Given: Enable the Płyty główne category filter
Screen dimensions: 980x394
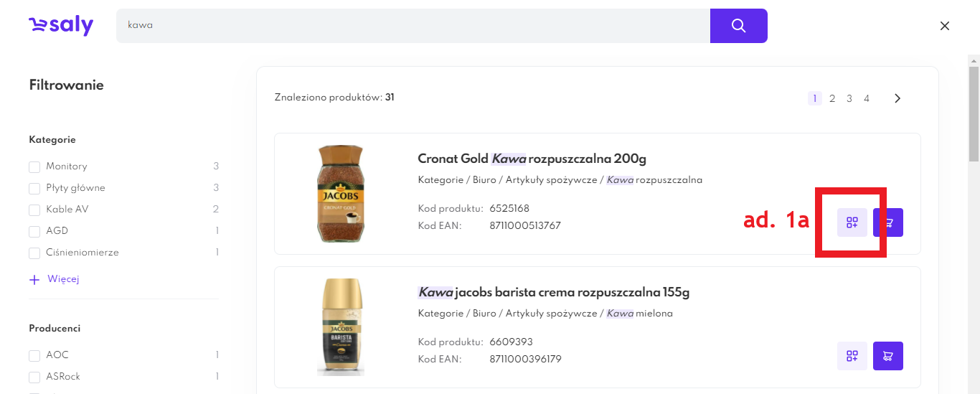Looking at the screenshot, I should click(x=34, y=188).
